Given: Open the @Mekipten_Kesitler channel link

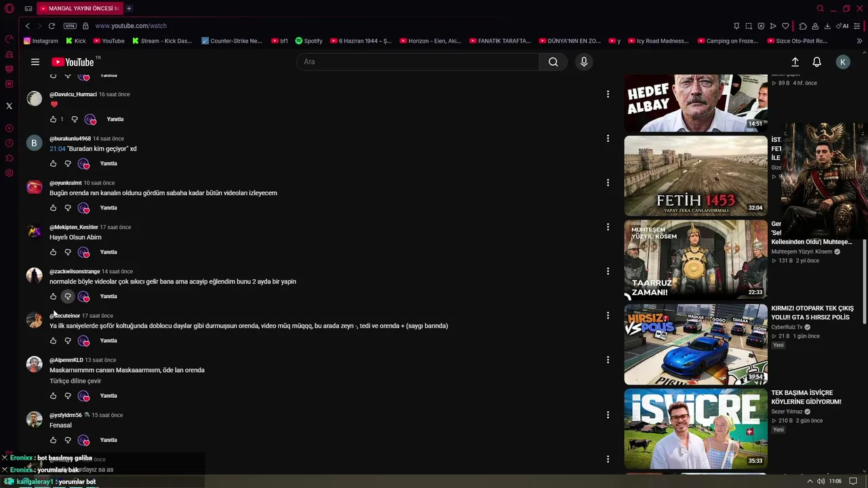Looking at the screenshot, I should point(74,227).
